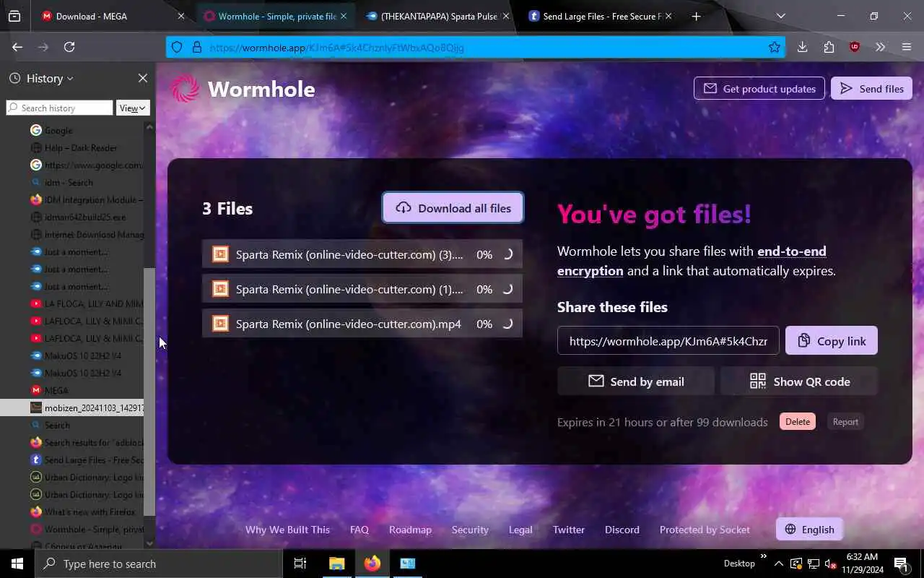The height and width of the screenshot is (578, 924).
Task: Click the wormhole.app share link field
Action: (x=668, y=341)
